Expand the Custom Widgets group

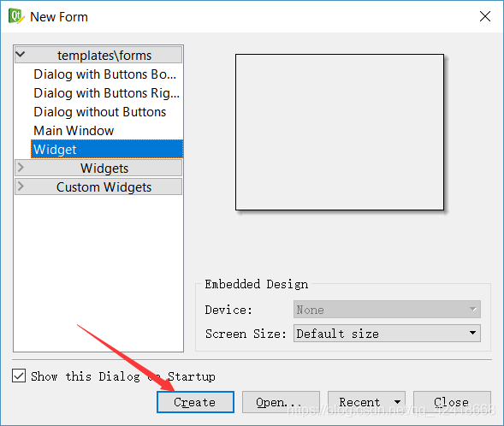(x=21, y=186)
